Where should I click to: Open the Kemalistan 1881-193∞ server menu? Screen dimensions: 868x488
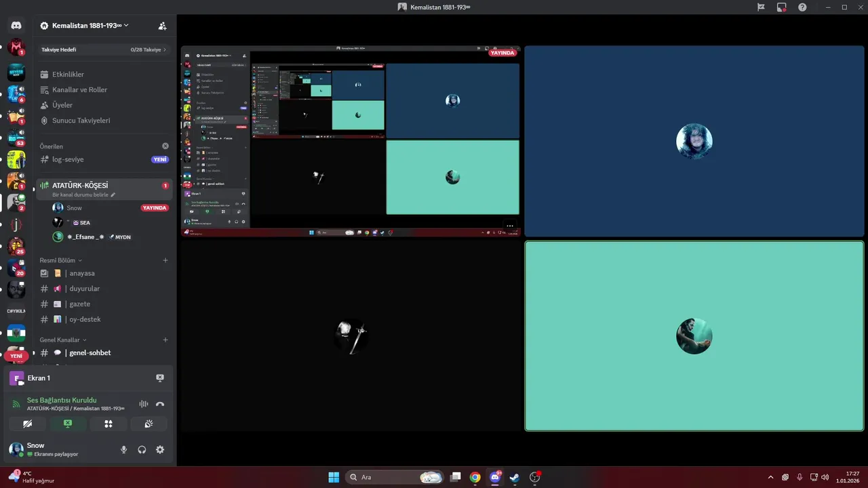(85, 26)
